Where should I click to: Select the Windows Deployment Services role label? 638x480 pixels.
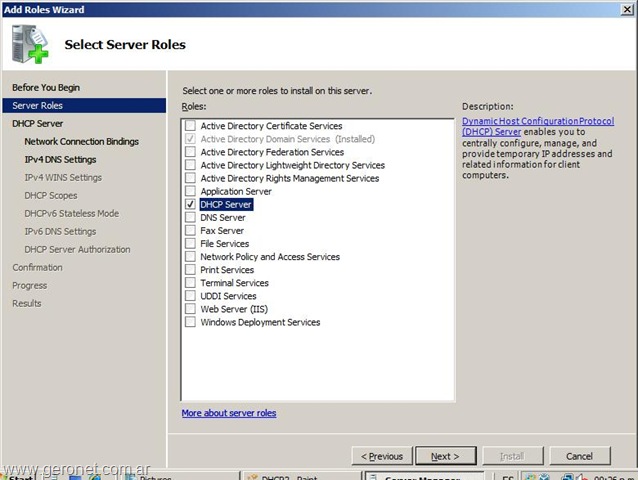pos(260,322)
